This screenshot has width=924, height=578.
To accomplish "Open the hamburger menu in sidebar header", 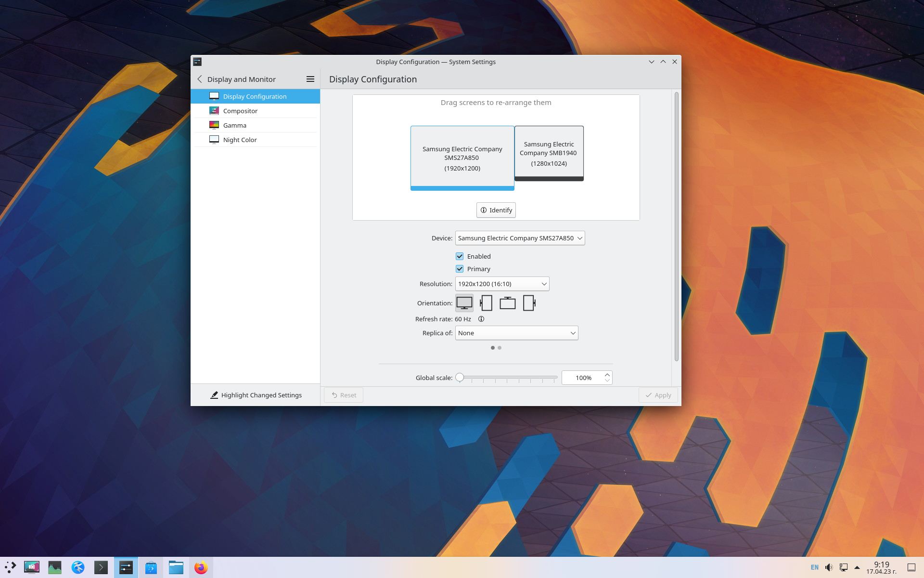I will [310, 79].
